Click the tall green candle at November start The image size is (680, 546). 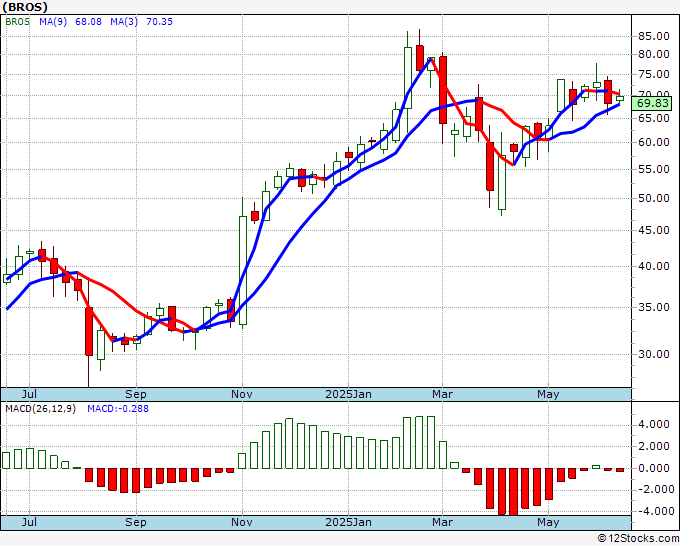[x=243, y=270]
